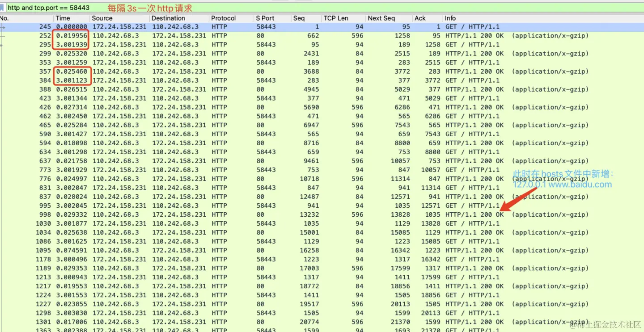This screenshot has height=332, width=644.
Task: Sort by the TCP Len column header
Action: tap(343, 18)
